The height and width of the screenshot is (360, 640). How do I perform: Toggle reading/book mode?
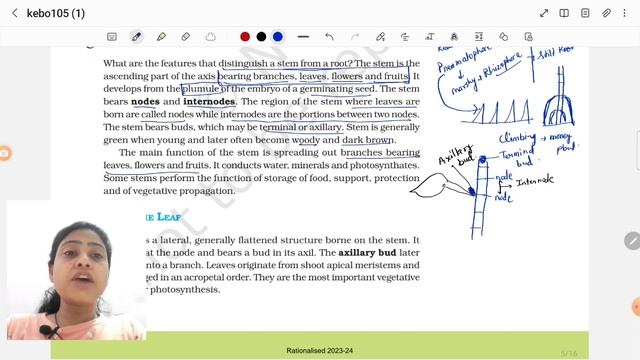(564, 13)
